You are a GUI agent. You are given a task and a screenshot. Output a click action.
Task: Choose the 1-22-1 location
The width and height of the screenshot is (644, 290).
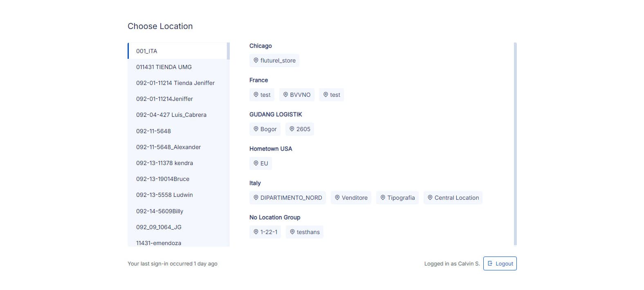[265, 232]
